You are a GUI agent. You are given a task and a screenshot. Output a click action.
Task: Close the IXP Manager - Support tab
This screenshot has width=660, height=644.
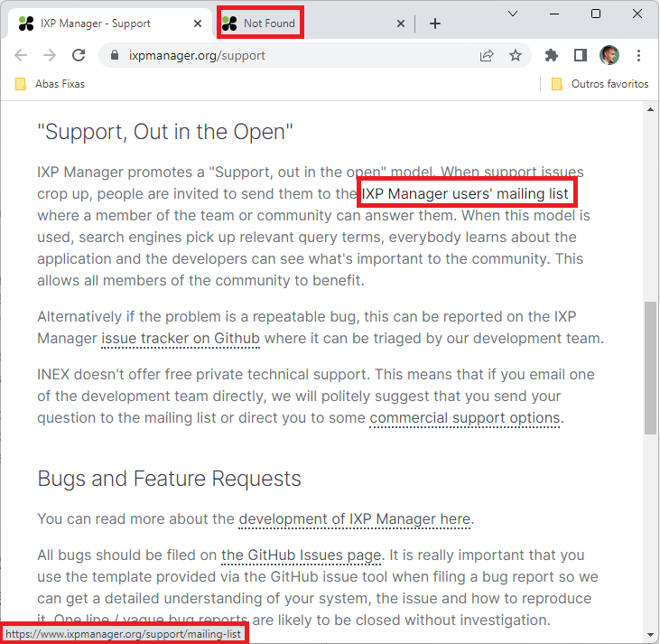[x=198, y=23]
